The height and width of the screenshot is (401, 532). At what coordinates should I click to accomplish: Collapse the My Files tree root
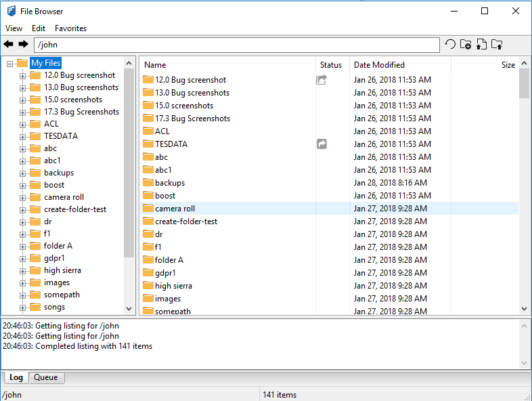(10, 64)
